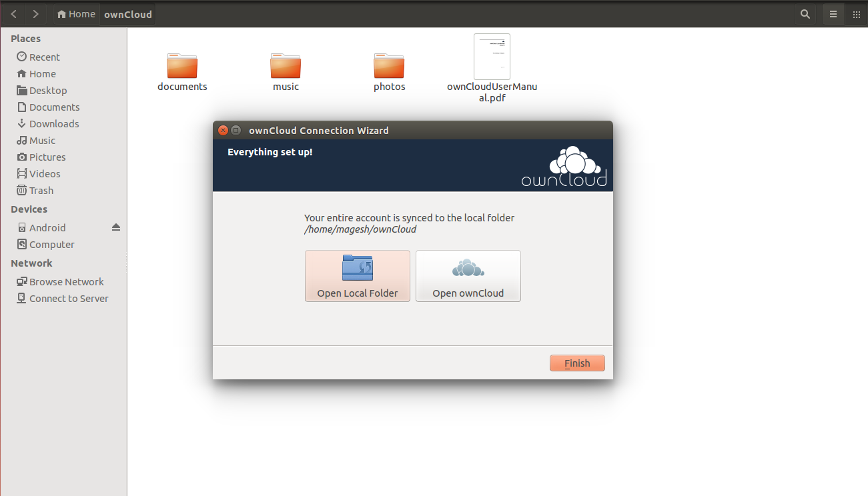The height and width of the screenshot is (496, 868).
Task: Click the Videos film icon in the sidebar
Action: [x=22, y=173]
